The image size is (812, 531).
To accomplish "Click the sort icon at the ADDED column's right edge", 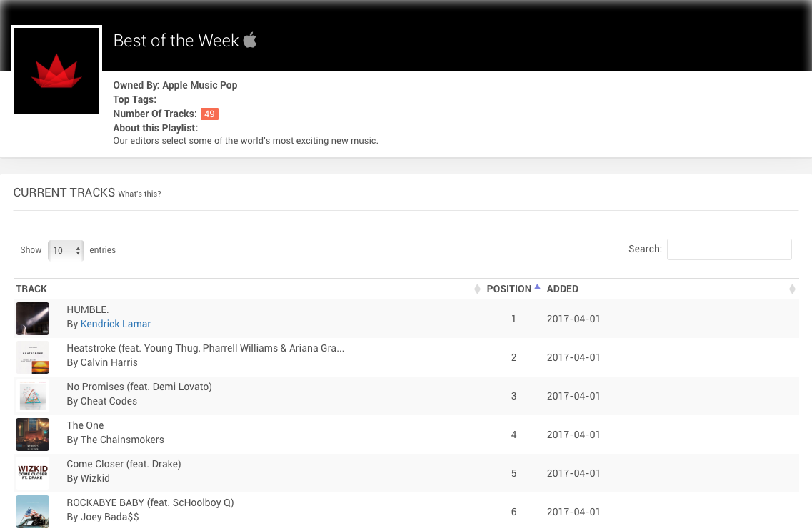I will pos(792,289).
